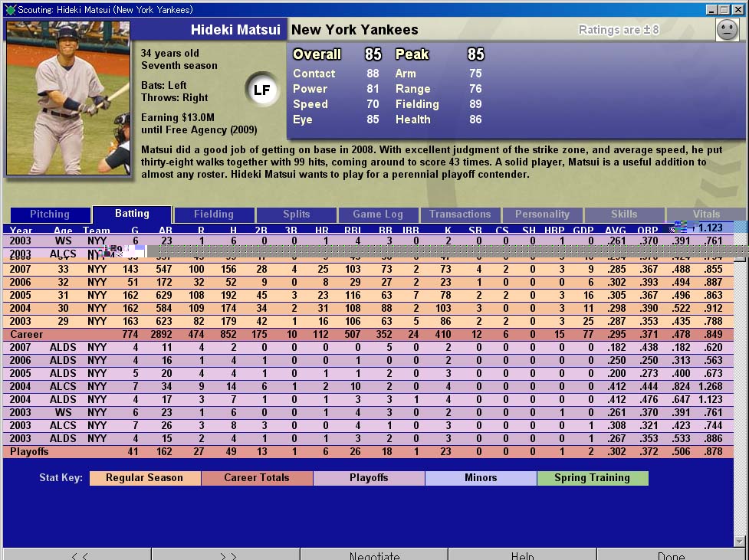Screen dimensions: 749x560
Task: Click the Range rating label
Action: pos(412,89)
